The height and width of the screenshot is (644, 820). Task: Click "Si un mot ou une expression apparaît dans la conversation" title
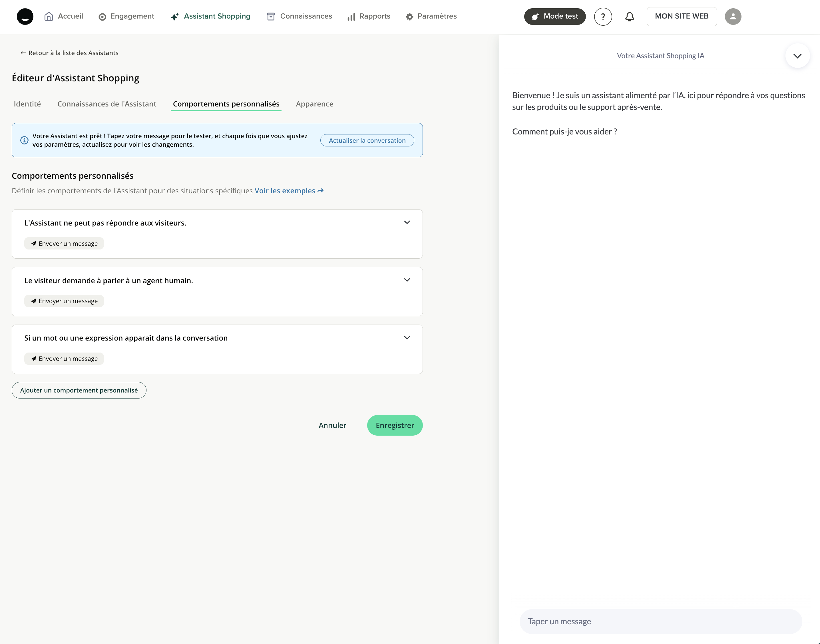[x=126, y=338]
